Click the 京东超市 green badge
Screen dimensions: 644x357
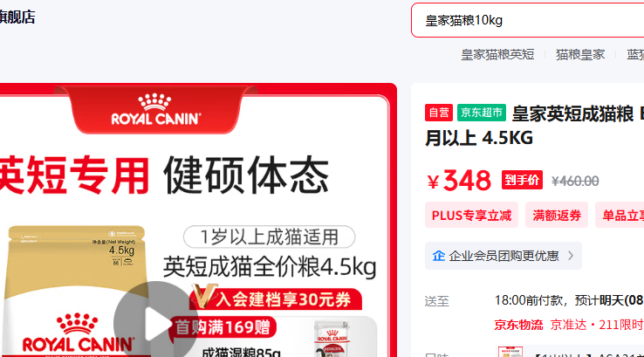(x=482, y=113)
